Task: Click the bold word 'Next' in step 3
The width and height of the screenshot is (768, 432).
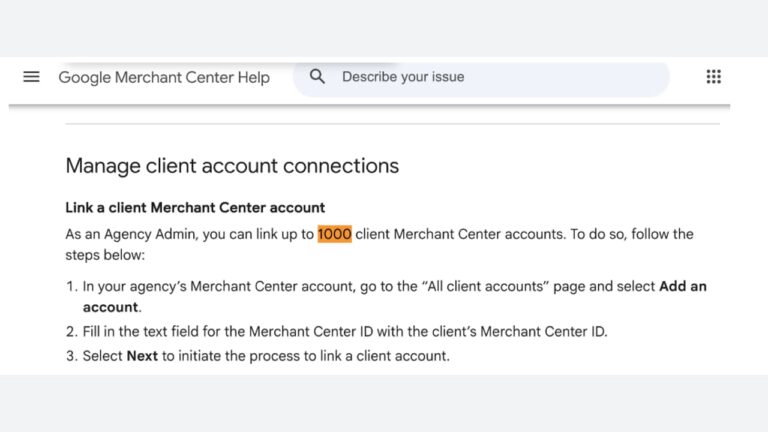Action: [142, 356]
